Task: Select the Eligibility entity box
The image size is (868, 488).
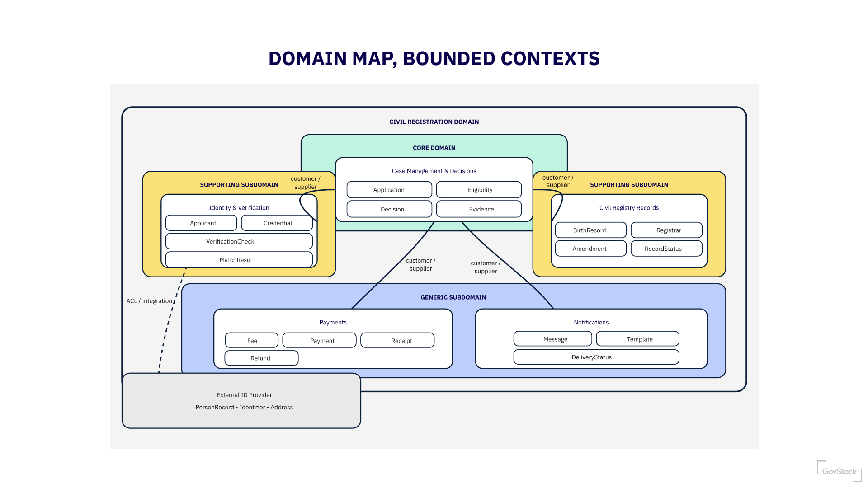Action: click(x=479, y=190)
